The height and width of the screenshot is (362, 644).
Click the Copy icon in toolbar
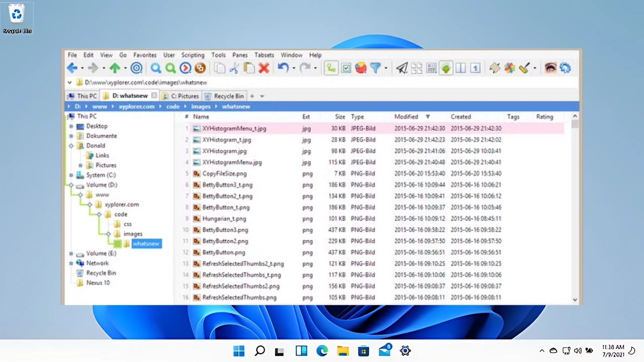click(x=219, y=68)
